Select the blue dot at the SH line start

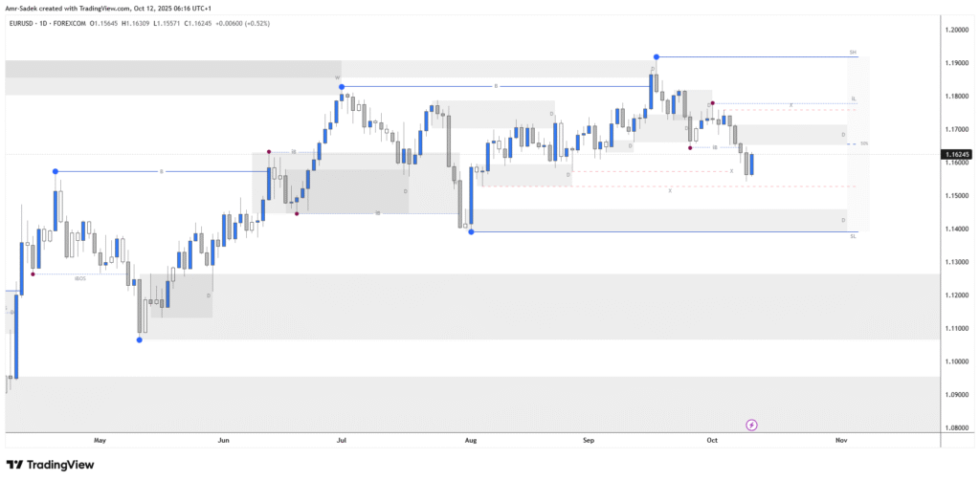coord(656,57)
